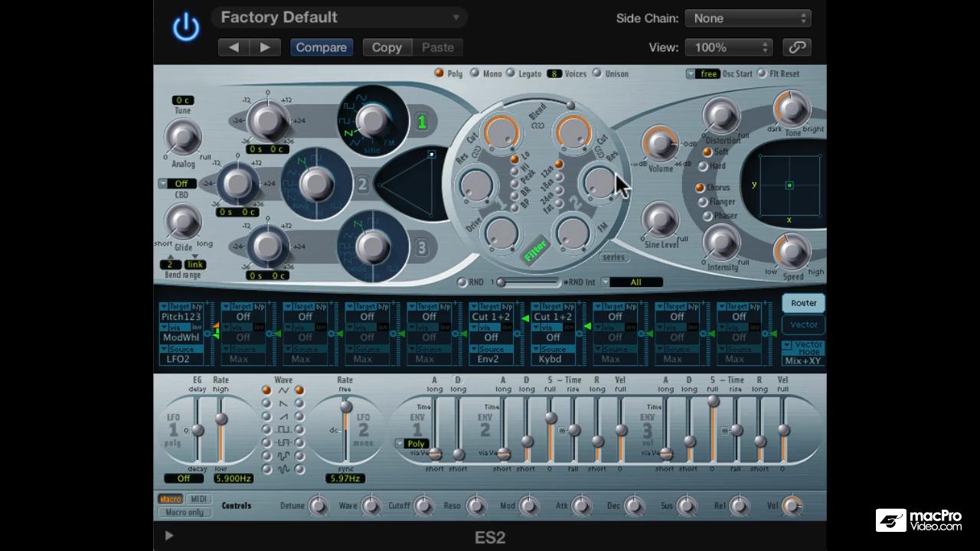Viewport: 980px width, 551px height.
Task: Switch to Vector view
Action: pyautogui.click(x=803, y=324)
